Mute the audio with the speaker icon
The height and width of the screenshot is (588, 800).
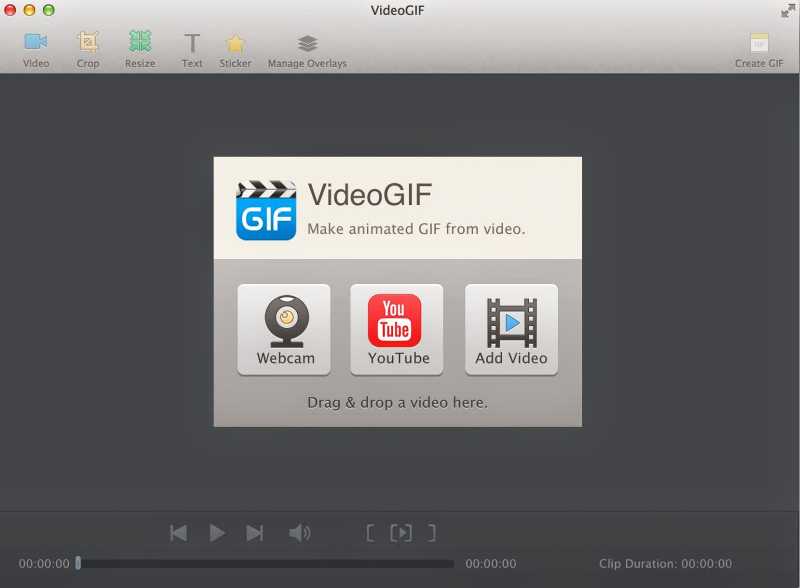(x=300, y=532)
